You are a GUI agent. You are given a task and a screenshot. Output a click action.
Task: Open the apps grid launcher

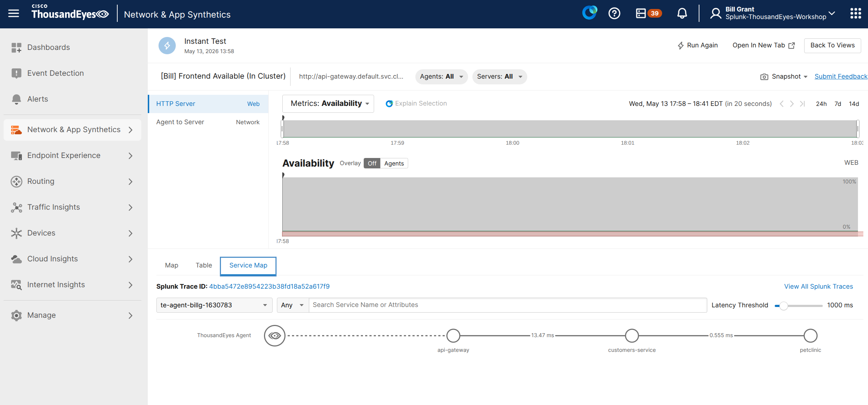point(855,14)
